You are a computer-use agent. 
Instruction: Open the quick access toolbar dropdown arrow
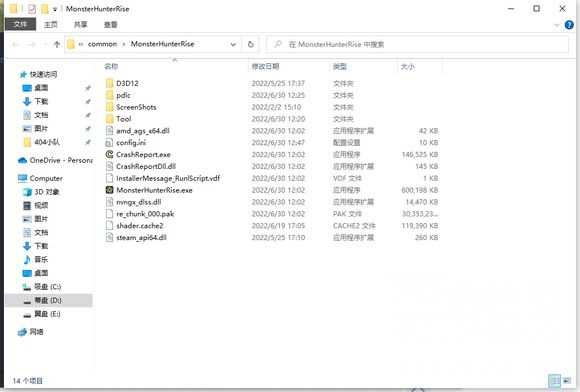(x=55, y=9)
